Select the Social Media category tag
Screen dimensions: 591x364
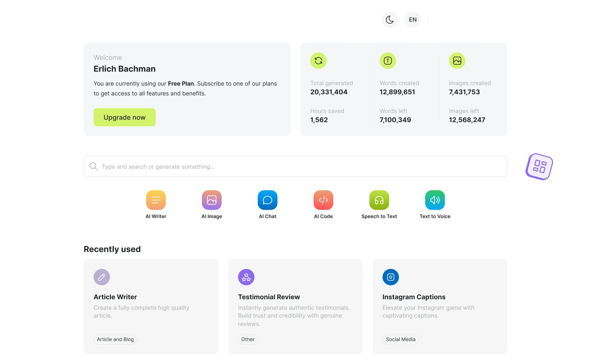coord(400,339)
